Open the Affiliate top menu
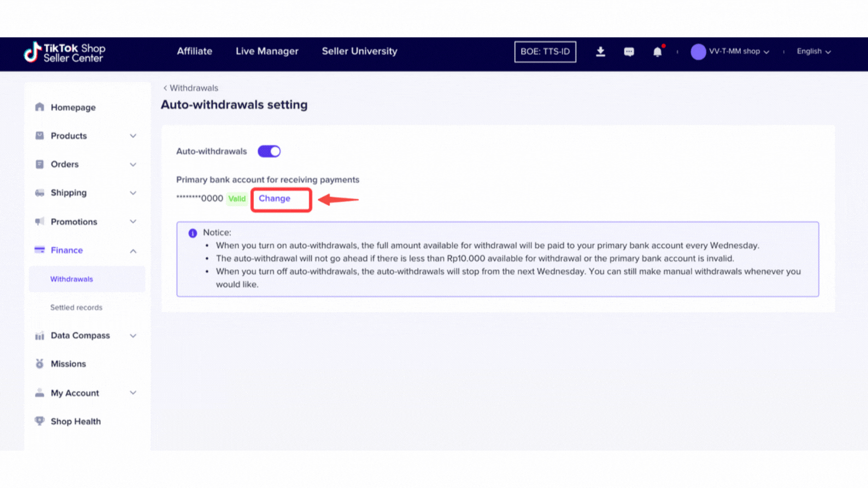This screenshot has height=488, width=868. (x=195, y=51)
